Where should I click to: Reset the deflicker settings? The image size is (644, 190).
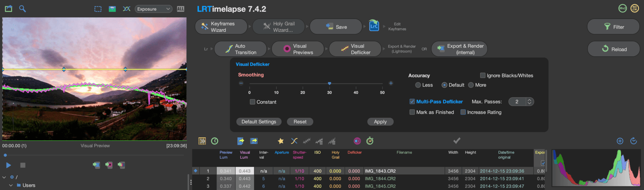(x=300, y=122)
